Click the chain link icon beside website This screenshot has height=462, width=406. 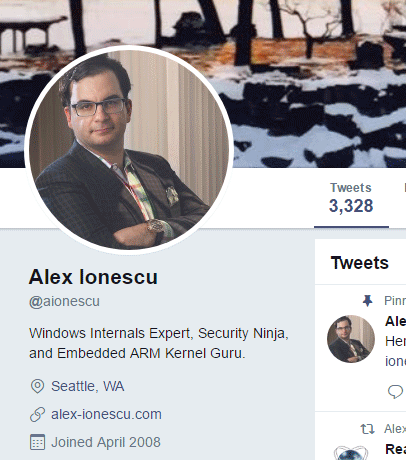pos(37,415)
